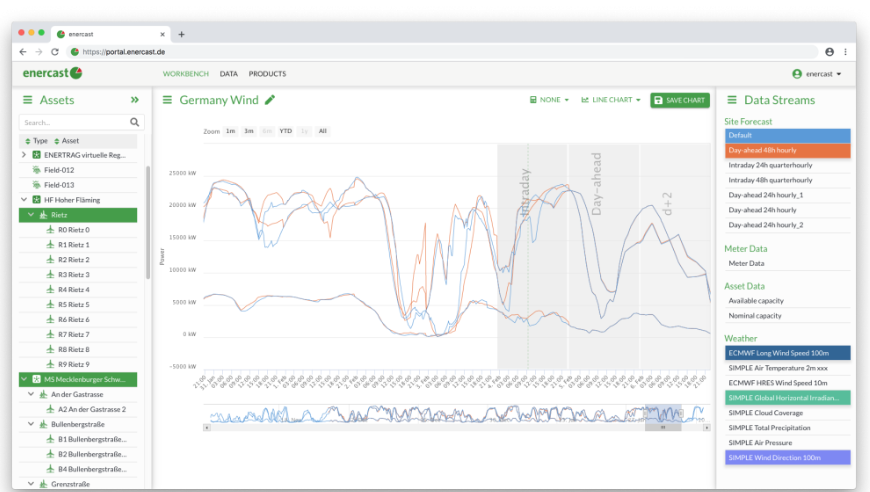This screenshot has height=492, width=870.
Task: Open the enercast user account dropdown
Action: tap(817, 74)
